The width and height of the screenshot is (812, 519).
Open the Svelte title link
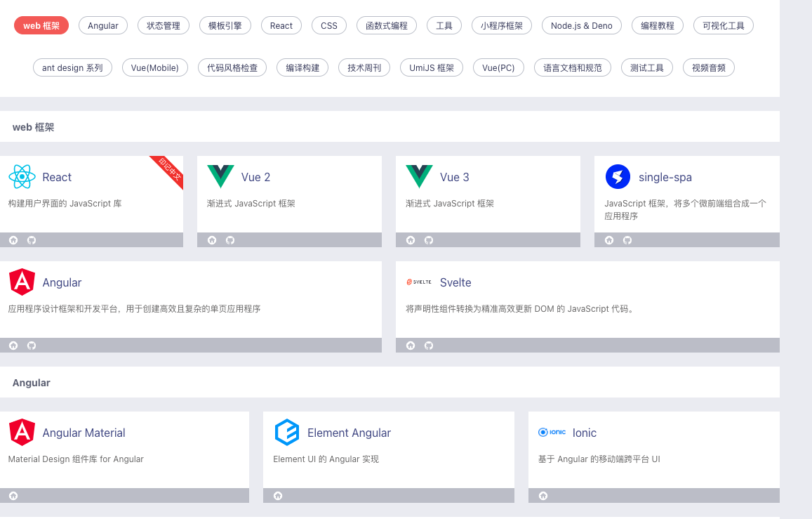(x=455, y=282)
